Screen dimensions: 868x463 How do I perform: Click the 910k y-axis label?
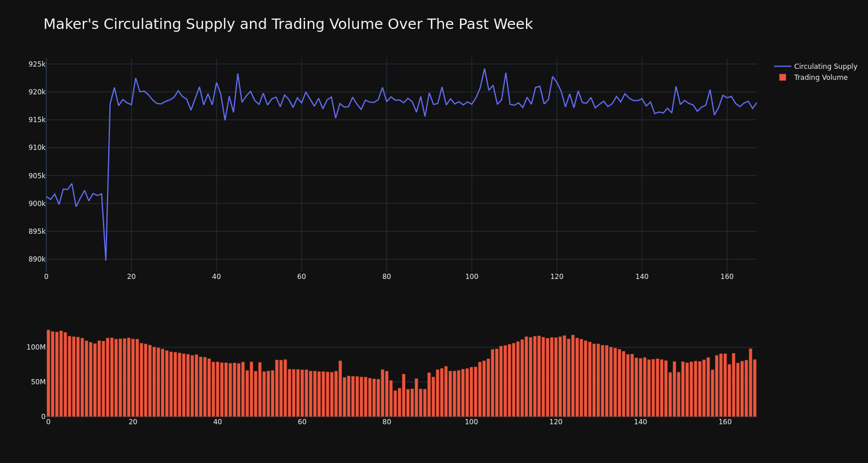36,148
